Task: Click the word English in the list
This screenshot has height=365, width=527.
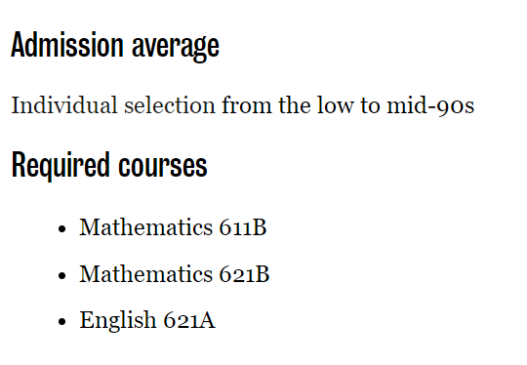Action: click(117, 321)
